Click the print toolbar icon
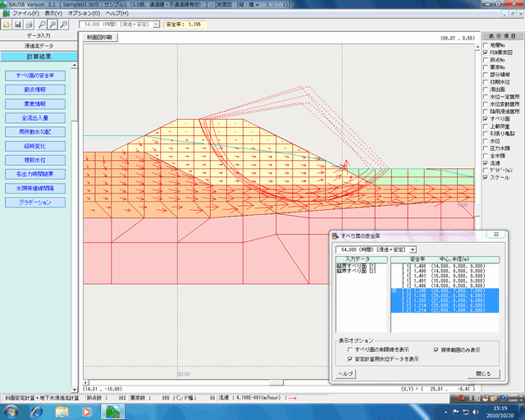Screen dimensions: 525x420 [29, 25]
